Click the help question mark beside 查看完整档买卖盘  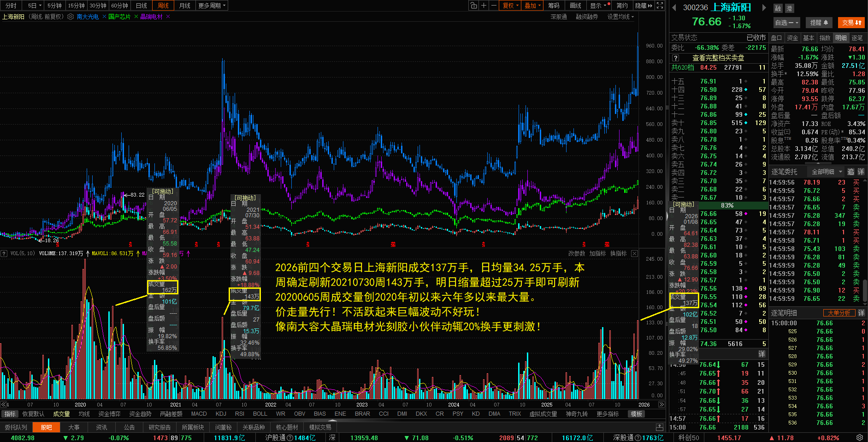point(676,58)
